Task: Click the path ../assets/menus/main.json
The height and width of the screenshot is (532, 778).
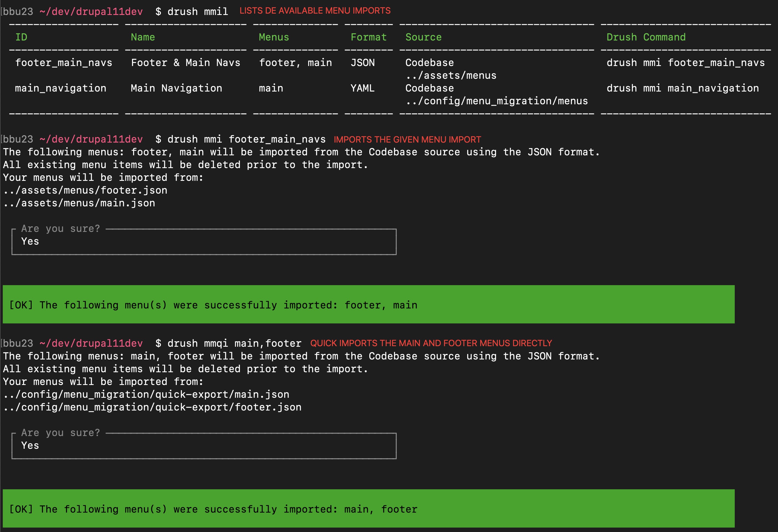Action: click(79, 202)
